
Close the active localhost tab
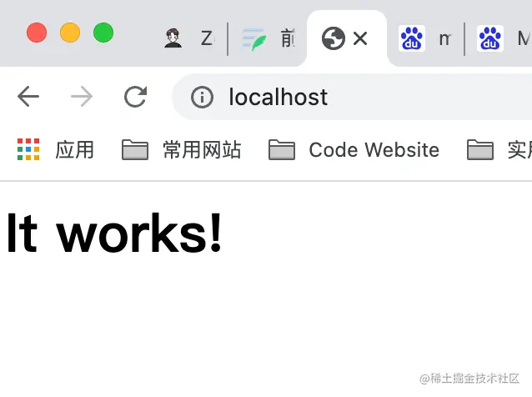tap(360, 38)
